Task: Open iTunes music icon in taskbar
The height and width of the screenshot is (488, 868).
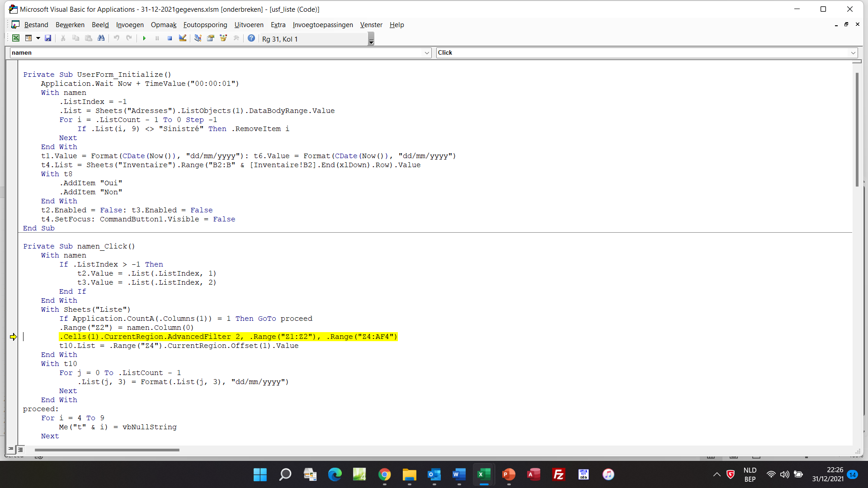Action: (609, 474)
